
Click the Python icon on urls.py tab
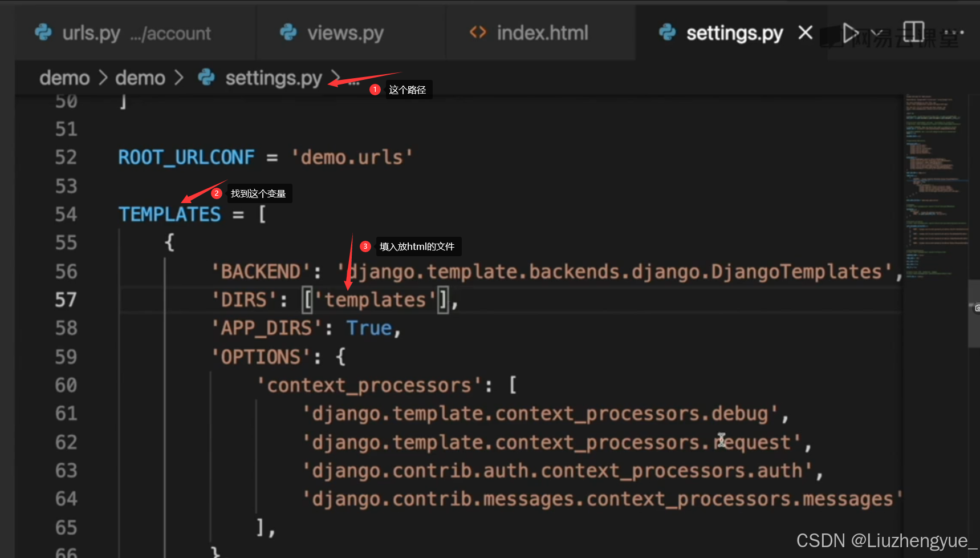43,33
